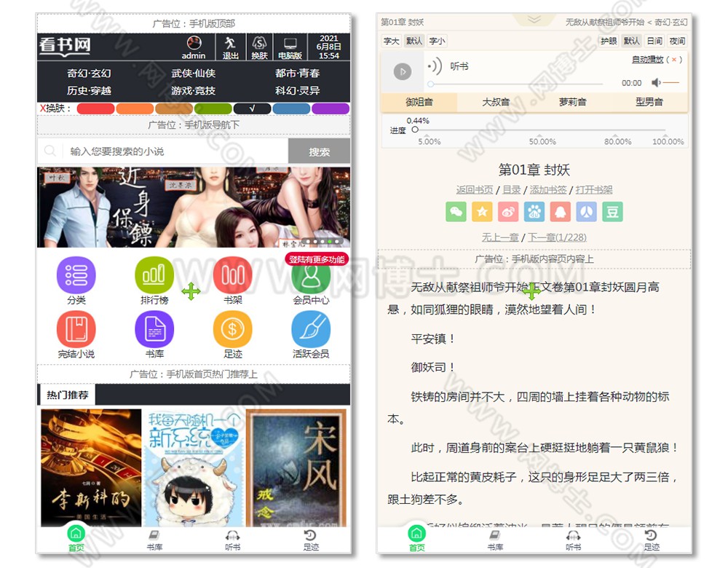Screen dimensions: 728x568
Task: Select 夜间 night mode
Action: tap(677, 41)
